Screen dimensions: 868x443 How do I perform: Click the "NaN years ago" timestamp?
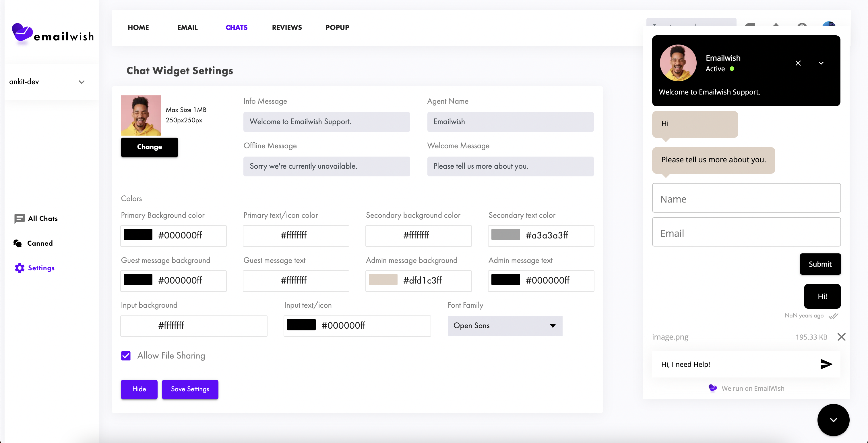click(804, 315)
